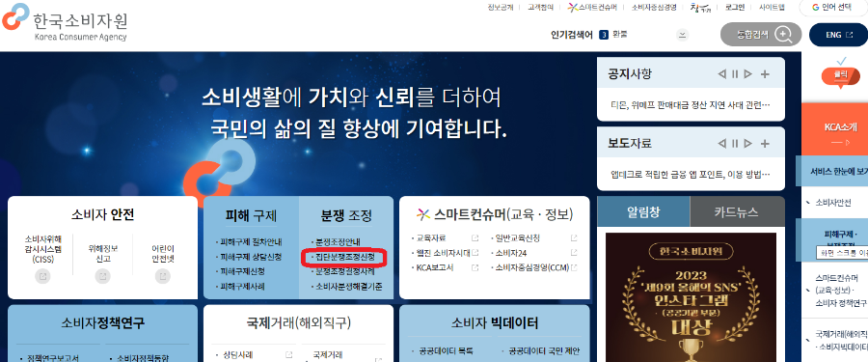
Task: Open 소비자중심경영 top menu link
Action: coord(654,7)
